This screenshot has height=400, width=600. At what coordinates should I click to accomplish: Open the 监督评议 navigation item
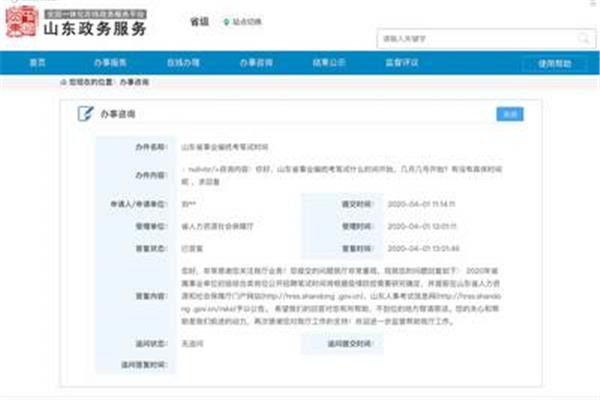pyautogui.click(x=402, y=63)
